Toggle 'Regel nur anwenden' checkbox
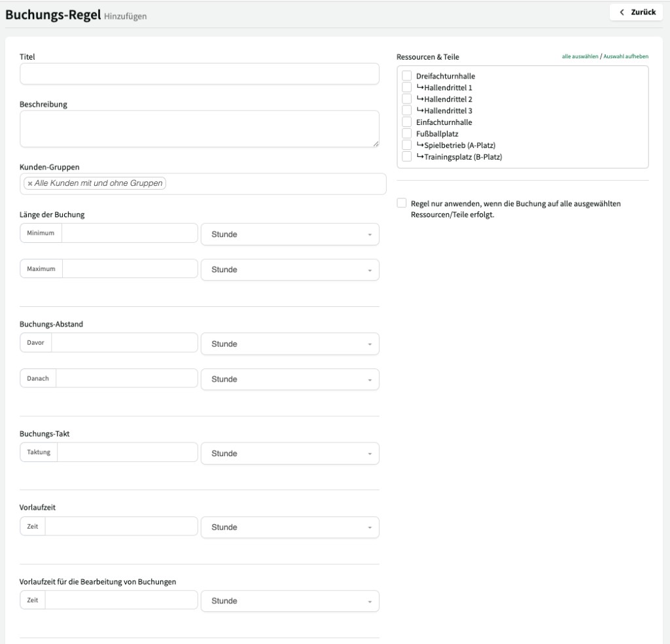The width and height of the screenshot is (670, 644). point(402,204)
